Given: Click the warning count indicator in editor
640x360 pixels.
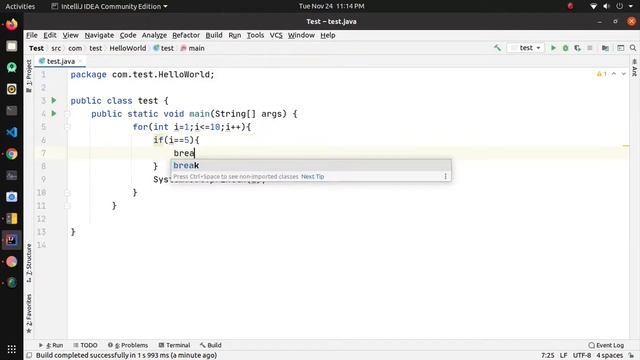Looking at the screenshot, I should point(602,74).
